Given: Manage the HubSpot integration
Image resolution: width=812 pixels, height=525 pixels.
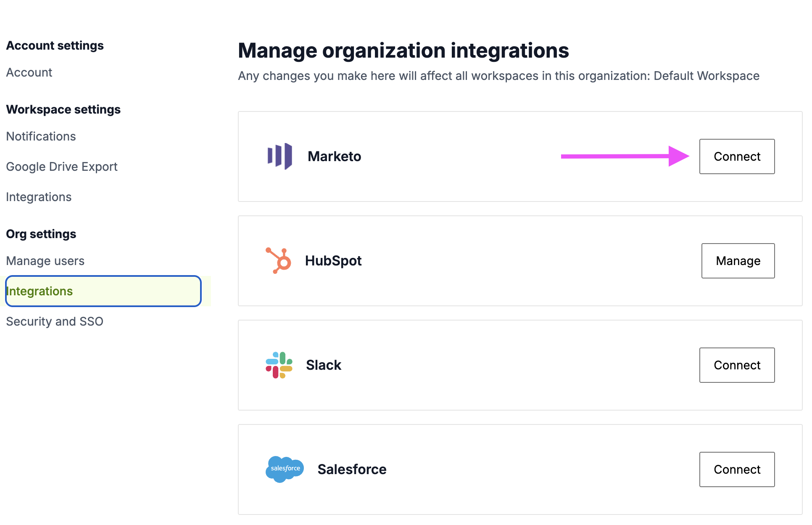Looking at the screenshot, I should point(738,261).
